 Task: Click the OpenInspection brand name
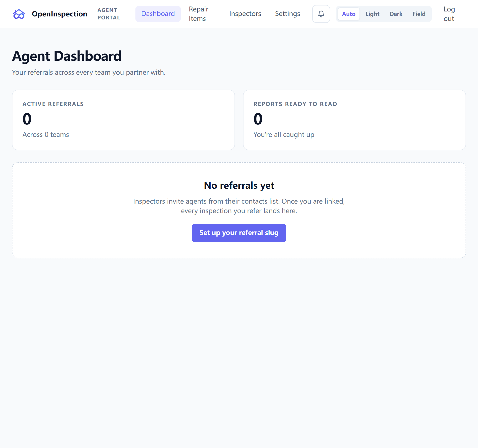[60, 14]
